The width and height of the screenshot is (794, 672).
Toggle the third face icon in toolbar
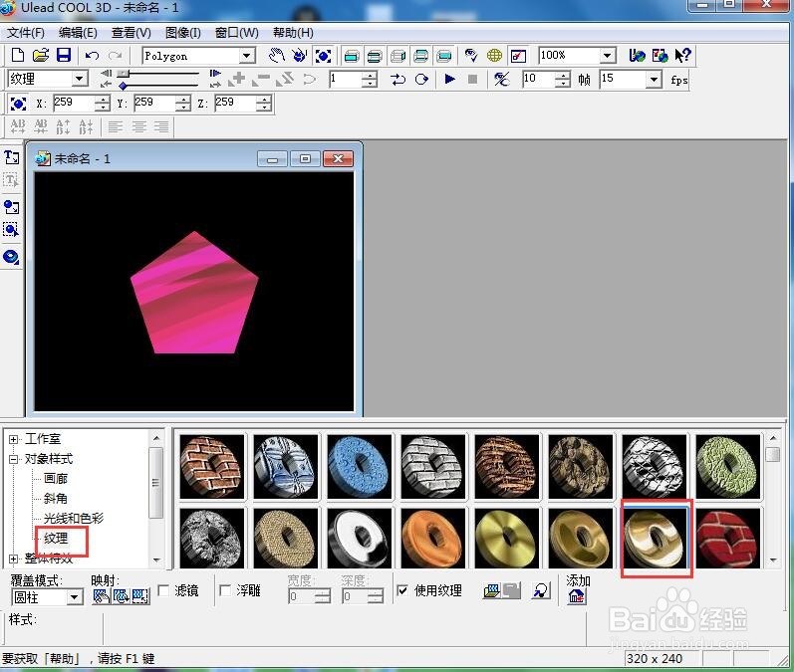(397, 56)
